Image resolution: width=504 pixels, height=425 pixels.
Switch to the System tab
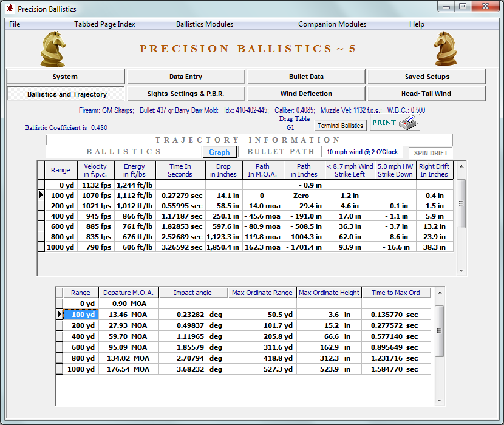65,76
